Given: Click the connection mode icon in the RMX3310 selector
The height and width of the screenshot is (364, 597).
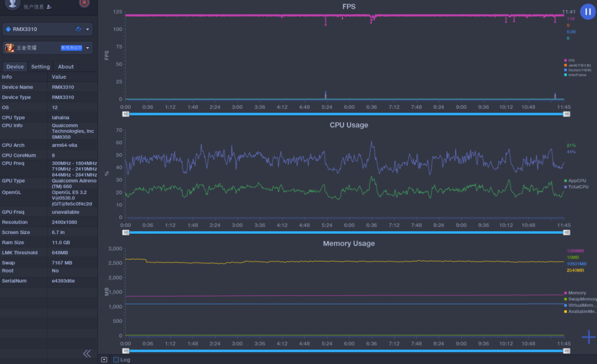Looking at the screenshot, I should (78, 30).
